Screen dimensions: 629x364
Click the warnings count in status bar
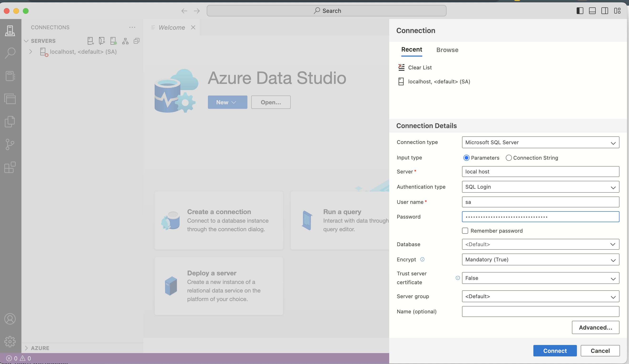(x=25, y=358)
